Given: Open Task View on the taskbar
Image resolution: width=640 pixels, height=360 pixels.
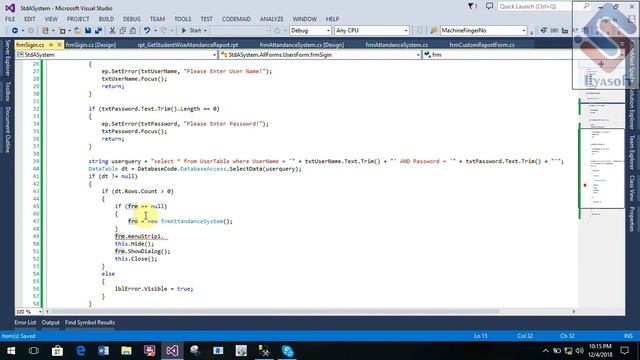Looking at the screenshot, I should point(34,351).
